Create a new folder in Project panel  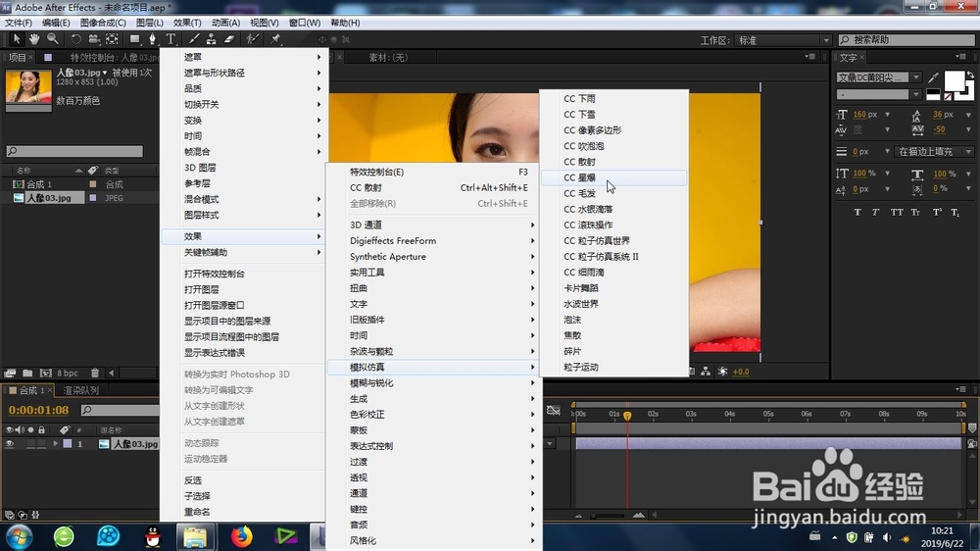(x=27, y=373)
